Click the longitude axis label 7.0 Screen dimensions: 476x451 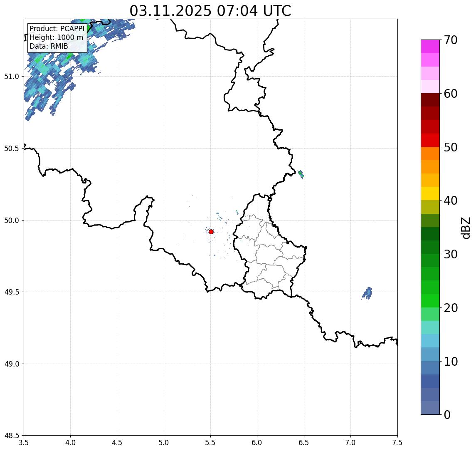pos(350,443)
